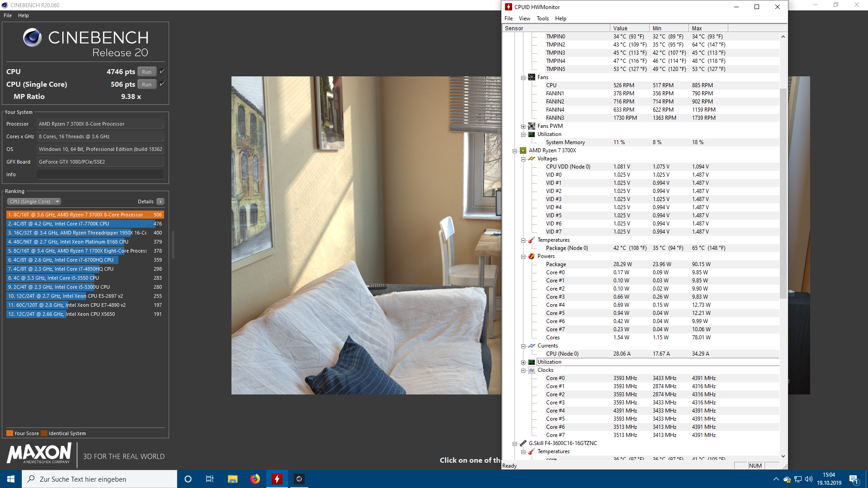Click Cinebench taskbar icon
The height and width of the screenshot is (488, 868).
point(299,479)
